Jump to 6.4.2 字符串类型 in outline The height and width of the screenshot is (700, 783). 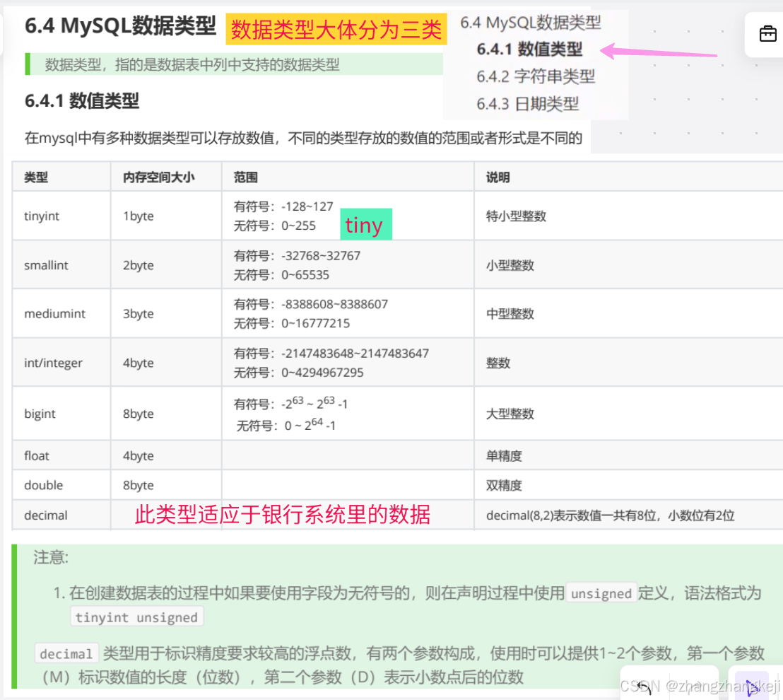coord(536,76)
